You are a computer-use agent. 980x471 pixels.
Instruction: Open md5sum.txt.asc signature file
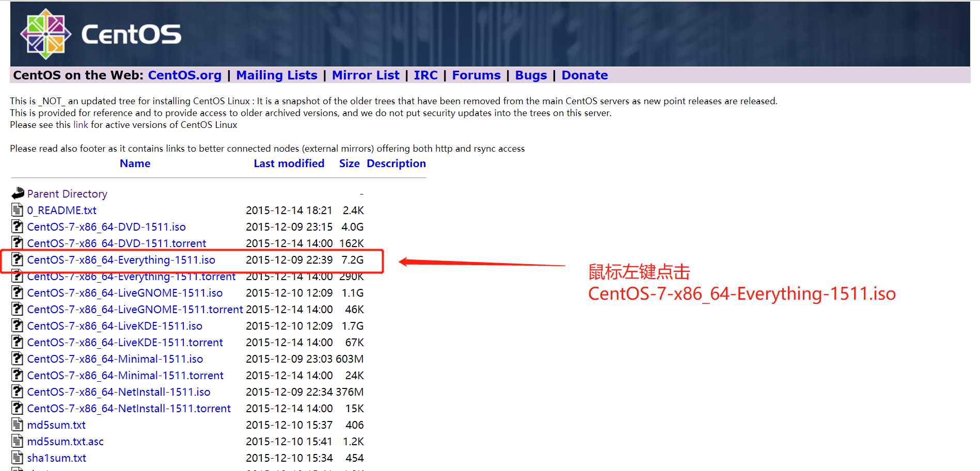pyautogui.click(x=65, y=442)
